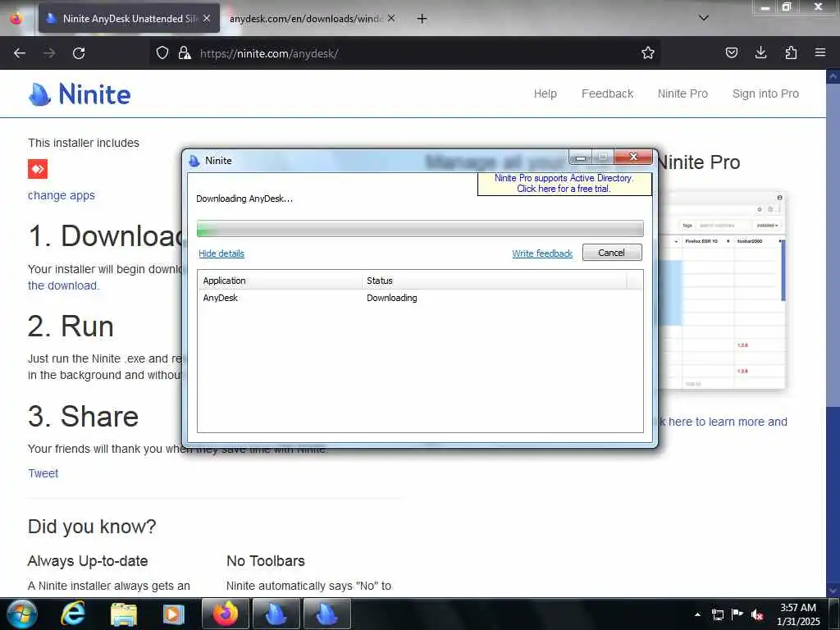Screen dimensions: 840x630
Task: Expand the list all tabs chevron
Action: pos(704,18)
